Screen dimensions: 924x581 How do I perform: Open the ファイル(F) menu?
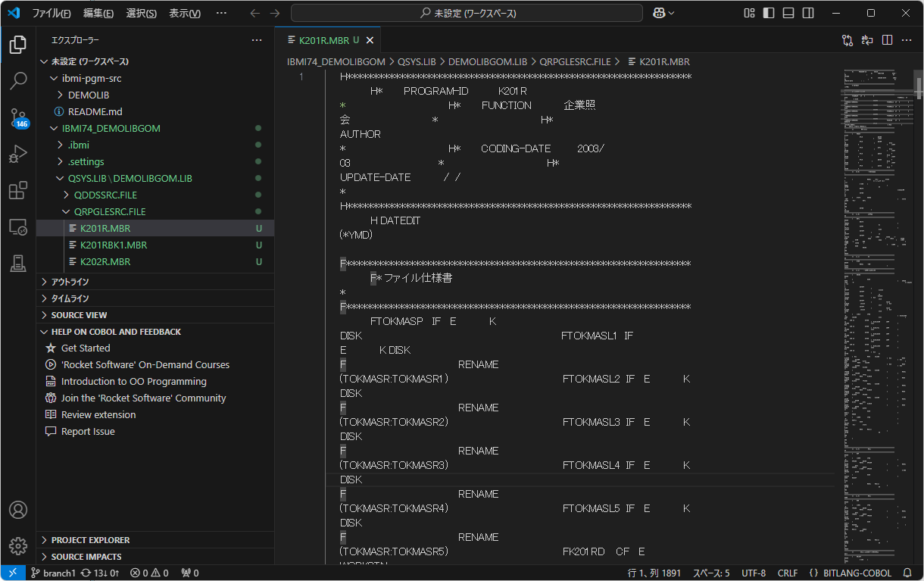(52, 13)
